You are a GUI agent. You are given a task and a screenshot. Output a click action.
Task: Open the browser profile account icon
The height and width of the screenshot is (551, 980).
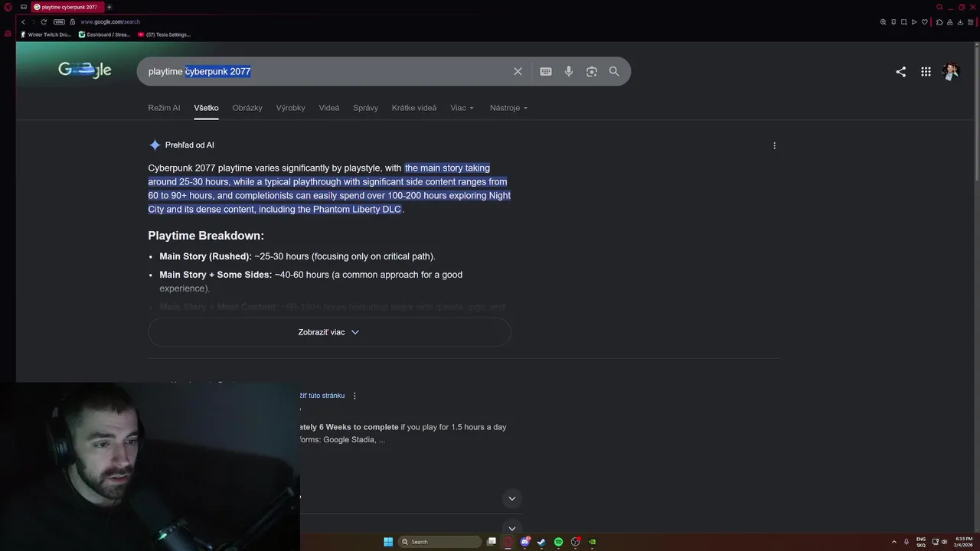click(949, 21)
